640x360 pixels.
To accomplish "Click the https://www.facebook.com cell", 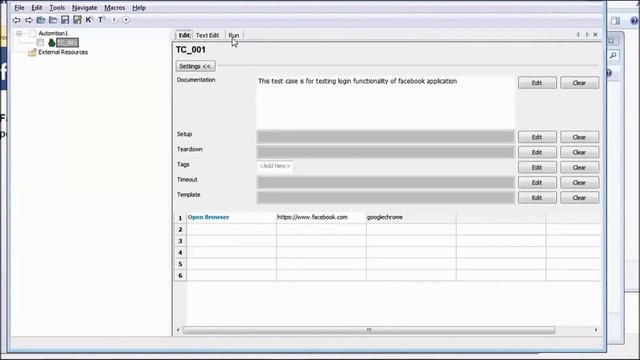I will pyautogui.click(x=321, y=218).
